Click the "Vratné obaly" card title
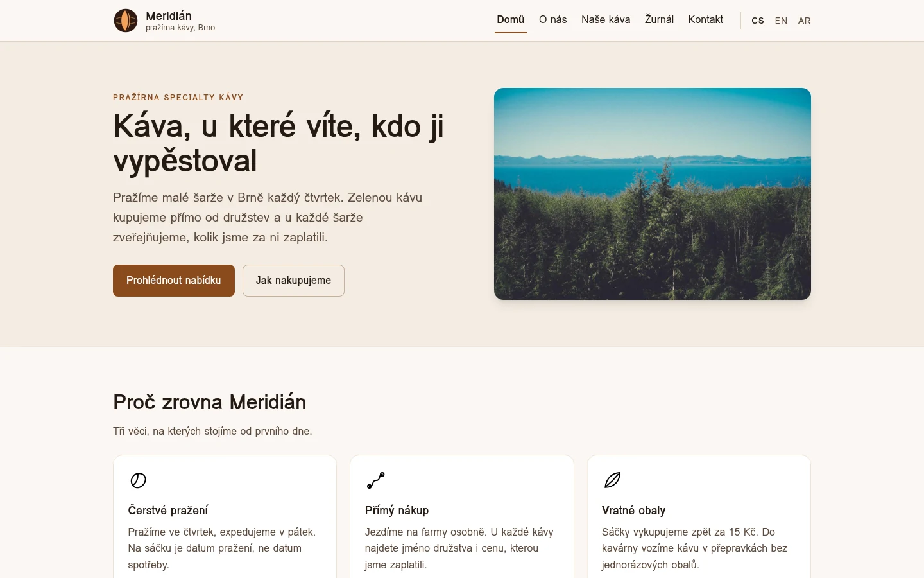Image resolution: width=924 pixels, height=578 pixels. [x=634, y=511]
